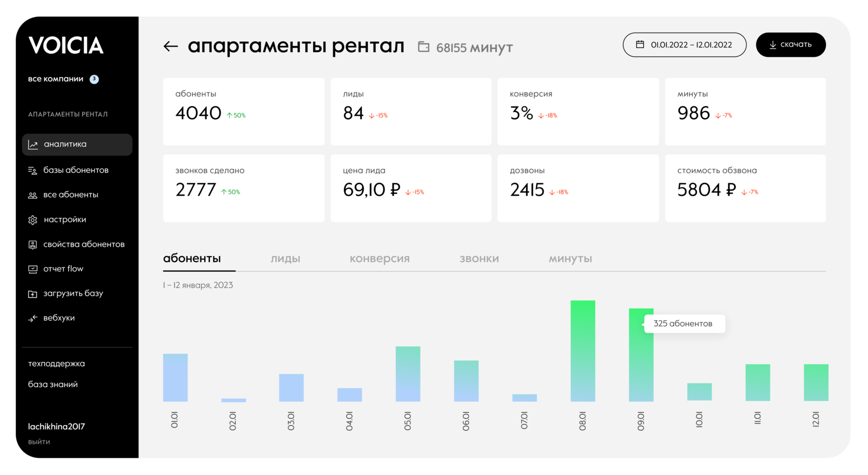
Task: Switch to the абоненты chart tab
Action: 192,259
